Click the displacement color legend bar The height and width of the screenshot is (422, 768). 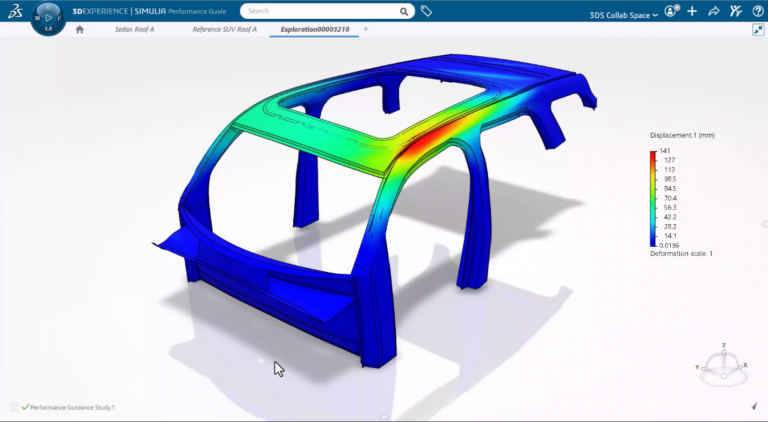[x=653, y=198]
